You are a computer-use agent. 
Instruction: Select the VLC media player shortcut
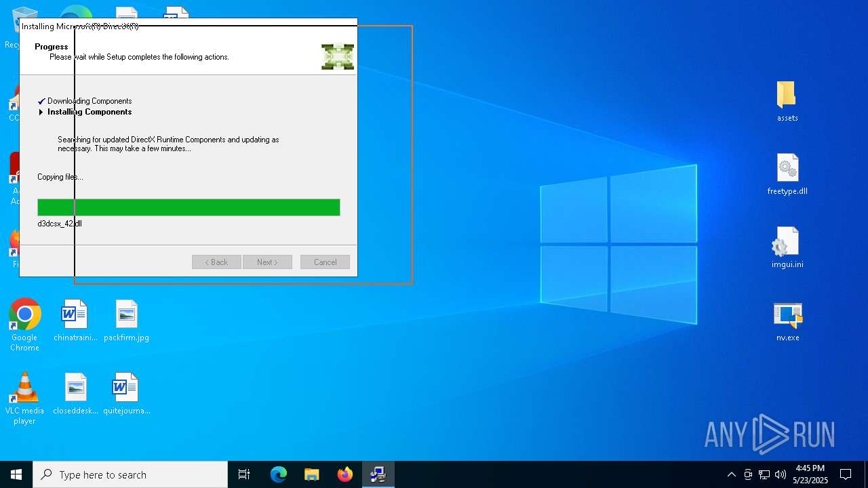tap(24, 399)
